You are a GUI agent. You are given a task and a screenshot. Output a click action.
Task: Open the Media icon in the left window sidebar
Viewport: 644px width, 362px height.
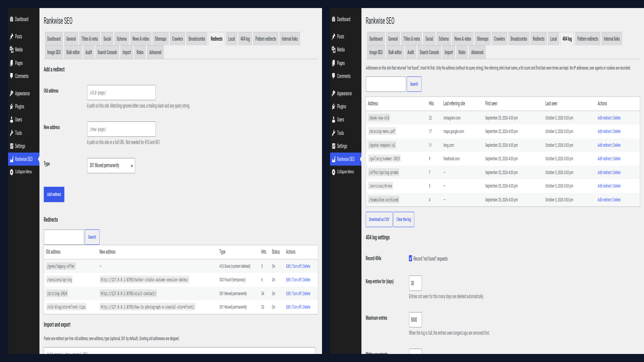(x=12, y=50)
